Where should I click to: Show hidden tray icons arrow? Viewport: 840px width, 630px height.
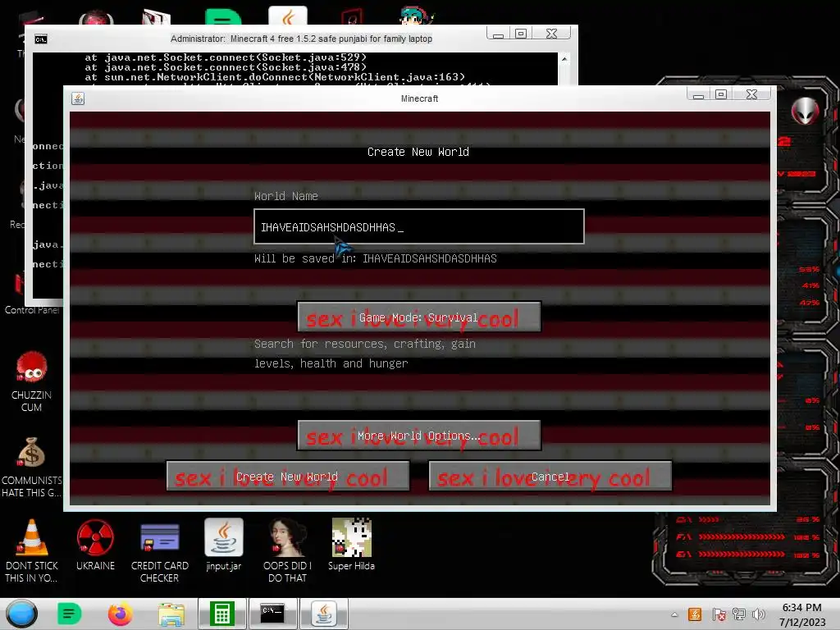click(x=674, y=614)
